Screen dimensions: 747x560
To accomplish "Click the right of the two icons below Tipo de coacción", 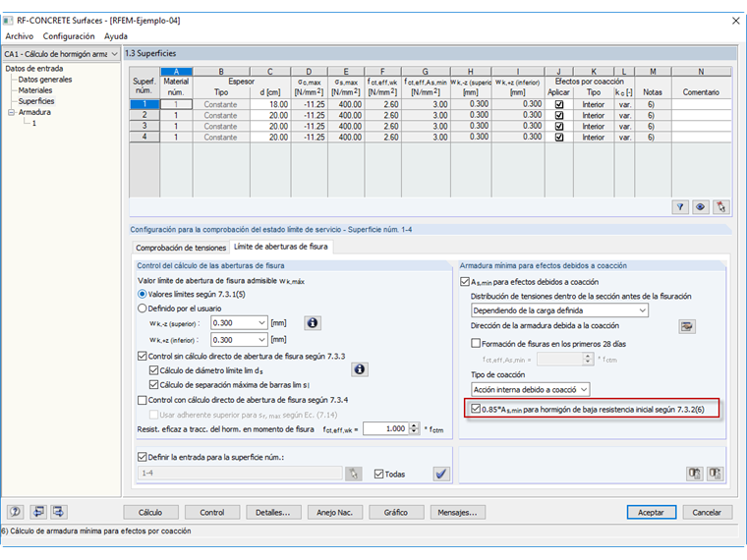I will pos(715,474).
